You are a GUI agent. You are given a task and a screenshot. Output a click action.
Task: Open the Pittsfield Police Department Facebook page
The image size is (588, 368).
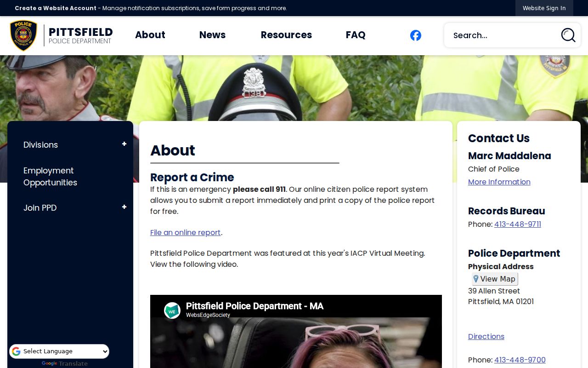(x=416, y=35)
